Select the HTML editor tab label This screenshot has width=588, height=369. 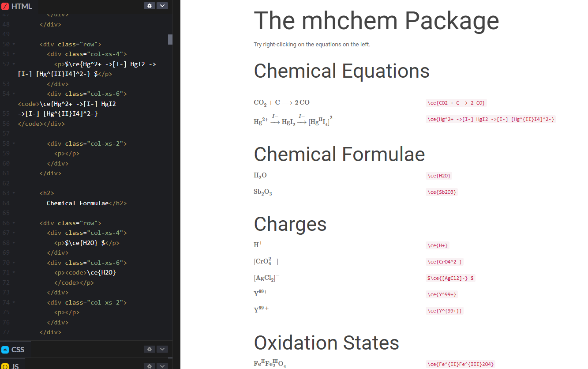click(21, 6)
